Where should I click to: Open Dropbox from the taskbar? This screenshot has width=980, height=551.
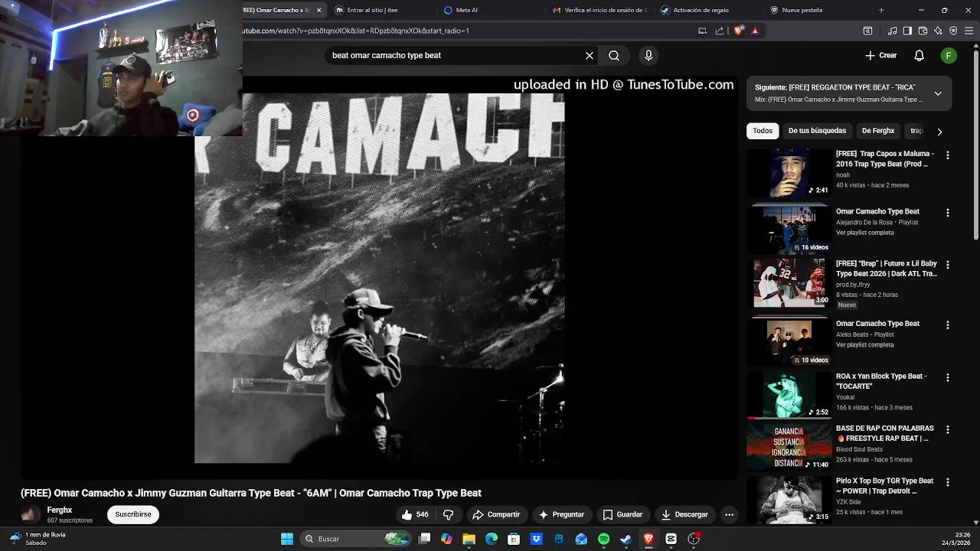(536, 539)
